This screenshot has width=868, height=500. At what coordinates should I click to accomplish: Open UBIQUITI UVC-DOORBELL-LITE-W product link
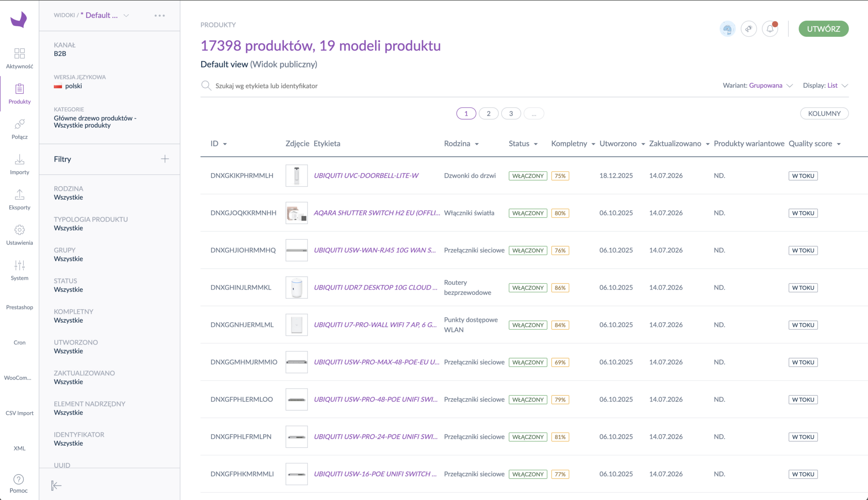(366, 176)
